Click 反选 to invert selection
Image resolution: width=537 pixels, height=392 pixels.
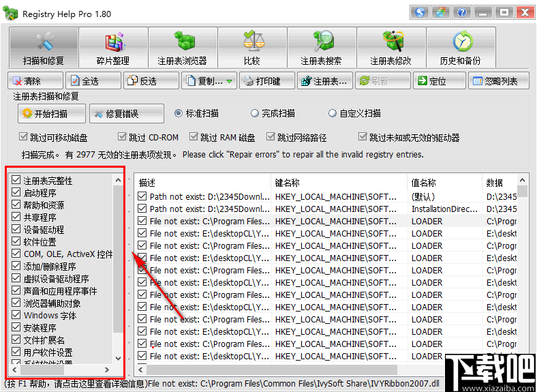click(x=151, y=81)
